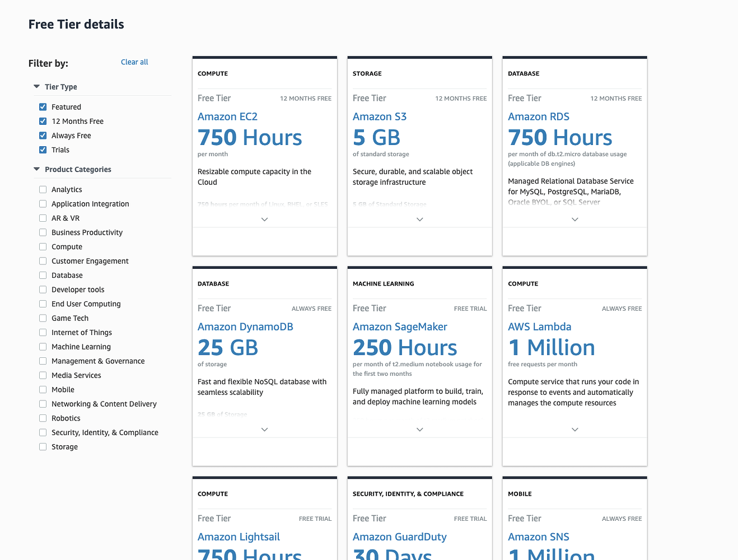Viewport: 738px width, 560px height.
Task: Check the Storage category checkbox
Action: click(x=43, y=446)
